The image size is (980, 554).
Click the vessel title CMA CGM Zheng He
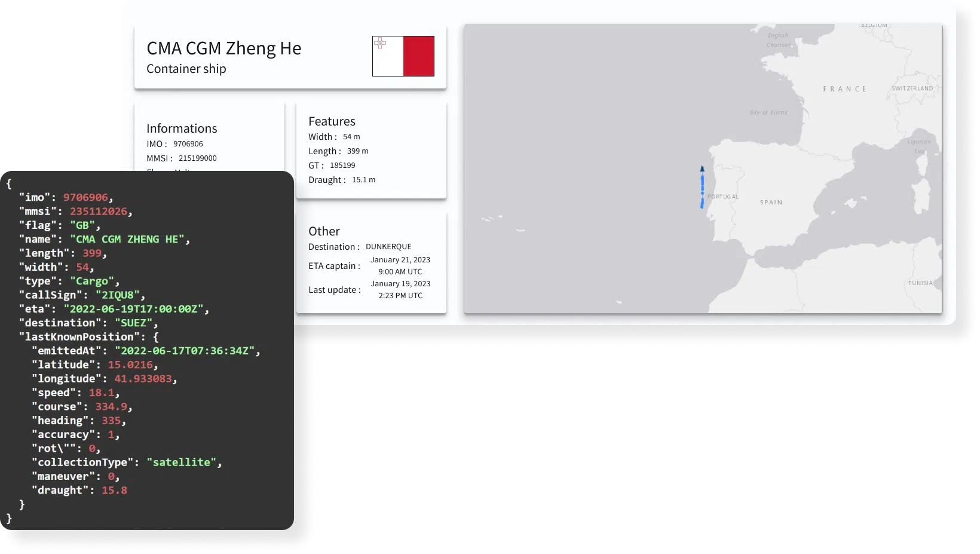pos(224,48)
